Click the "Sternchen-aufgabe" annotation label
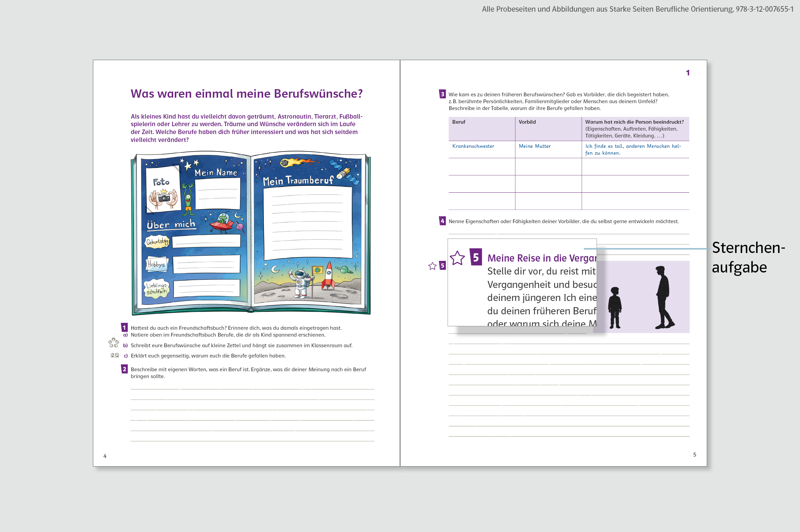The image size is (800, 532). pyautogui.click(x=749, y=257)
